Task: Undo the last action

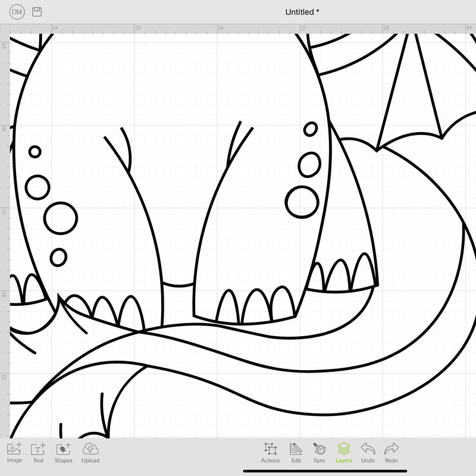Action: point(368,453)
